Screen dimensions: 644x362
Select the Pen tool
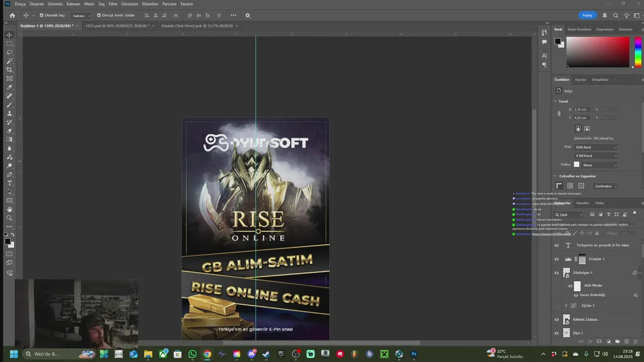pyautogui.click(x=10, y=174)
